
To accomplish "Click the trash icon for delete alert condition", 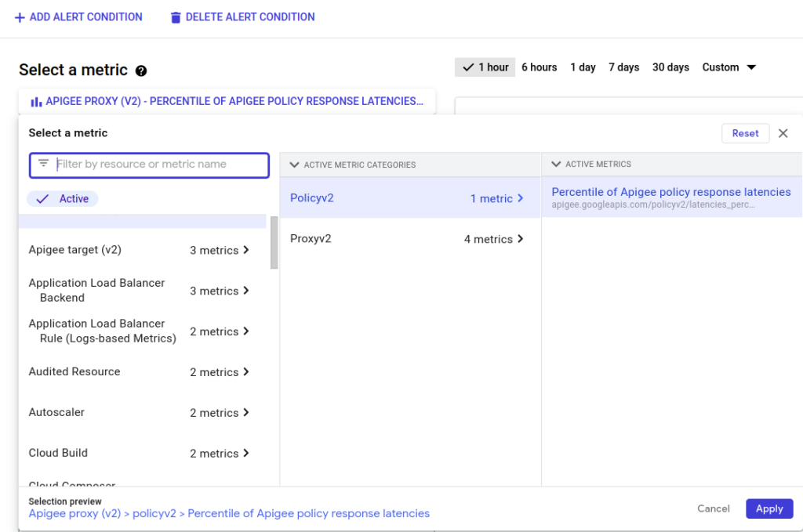I will pyautogui.click(x=175, y=16).
